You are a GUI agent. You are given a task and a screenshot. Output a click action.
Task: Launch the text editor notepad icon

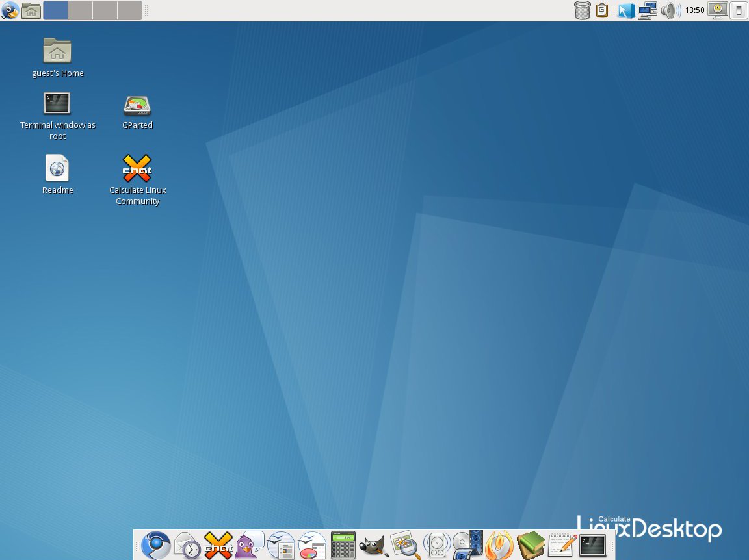[x=562, y=545]
